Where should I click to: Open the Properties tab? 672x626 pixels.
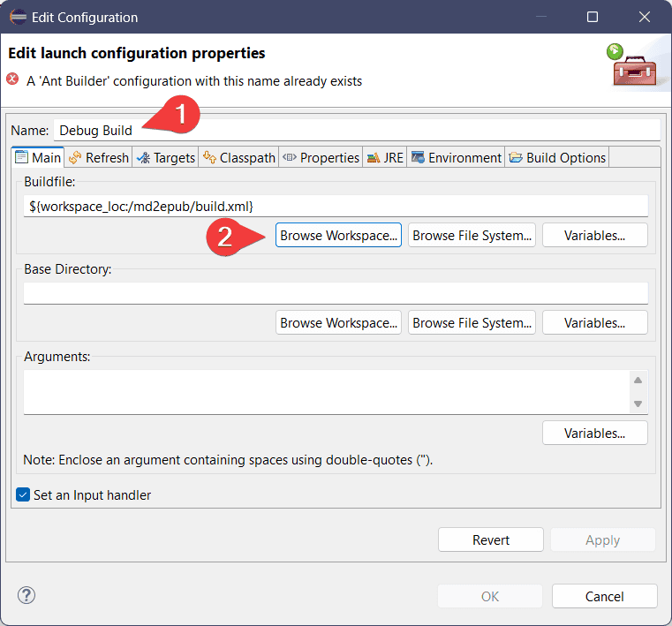tap(321, 158)
